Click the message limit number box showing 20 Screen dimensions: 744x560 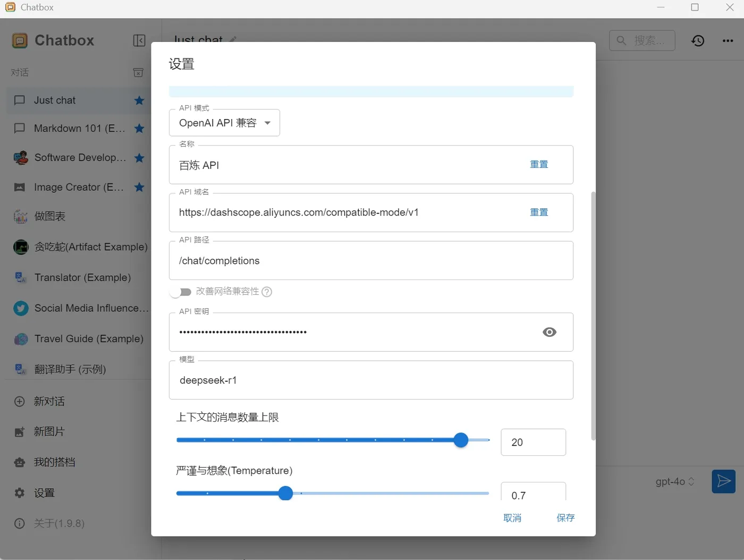click(533, 442)
